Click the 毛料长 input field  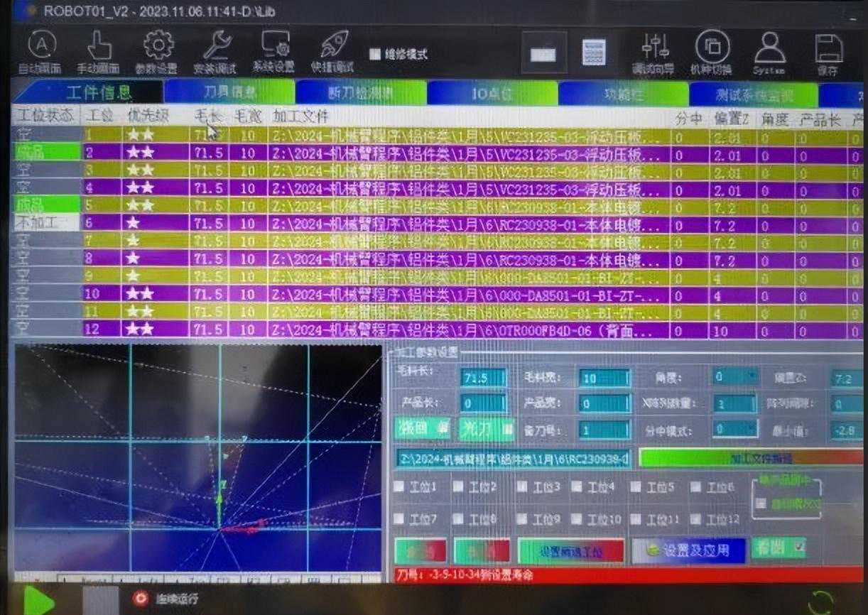[483, 378]
